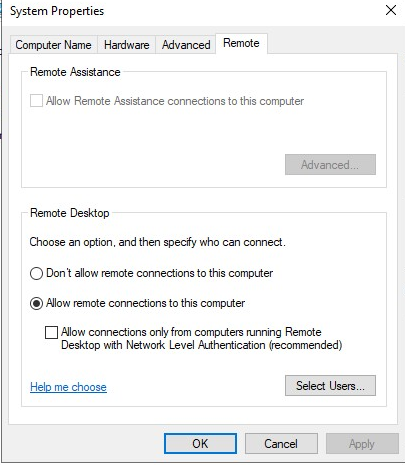This screenshot has width=405, height=465.
Task: Switch to the Computer Name tab
Action: point(53,45)
